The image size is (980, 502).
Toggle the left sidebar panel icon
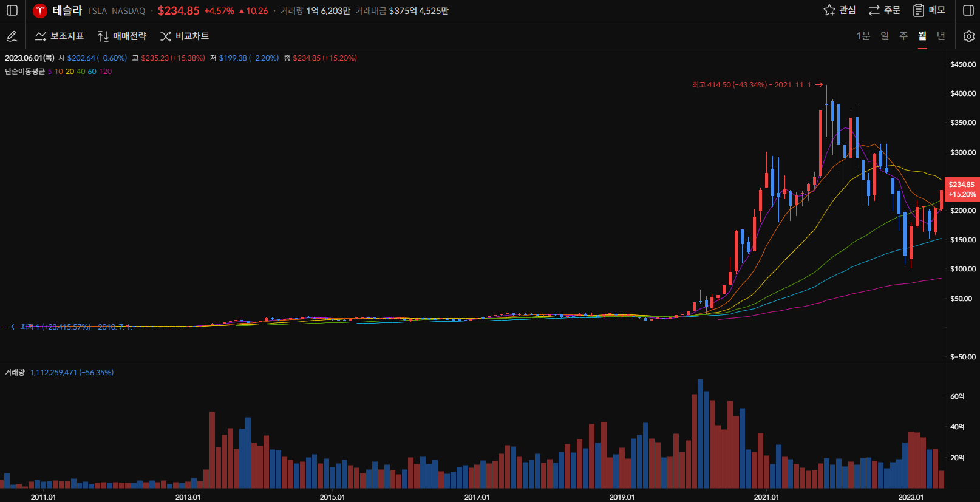click(x=12, y=10)
